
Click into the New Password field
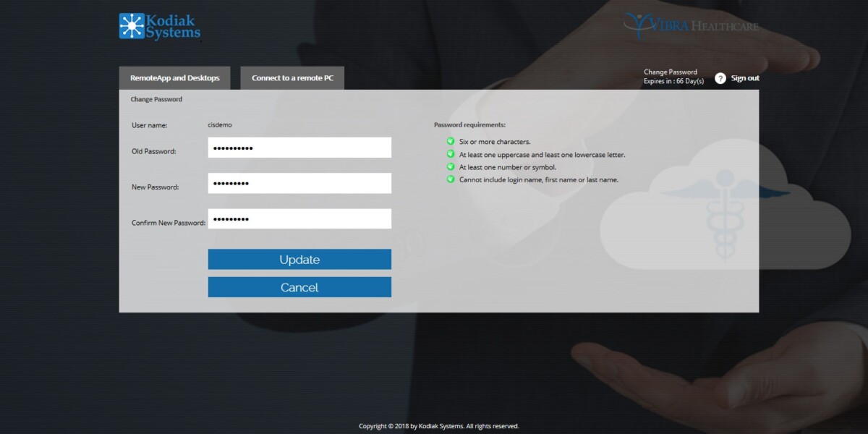pyautogui.click(x=299, y=184)
